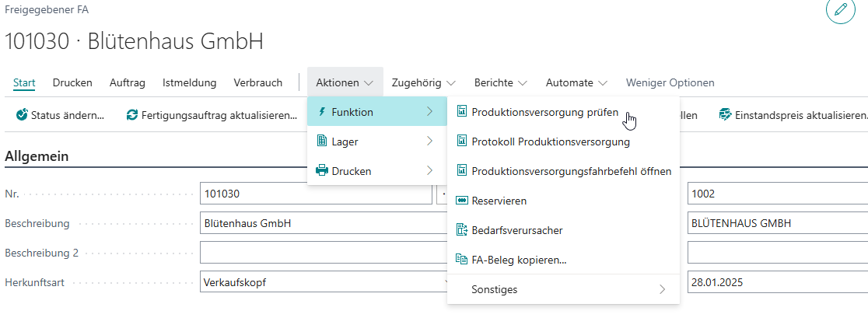Screen dimensions: 868x325
Task: Click the Status ändern icon
Action: (x=22, y=115)
